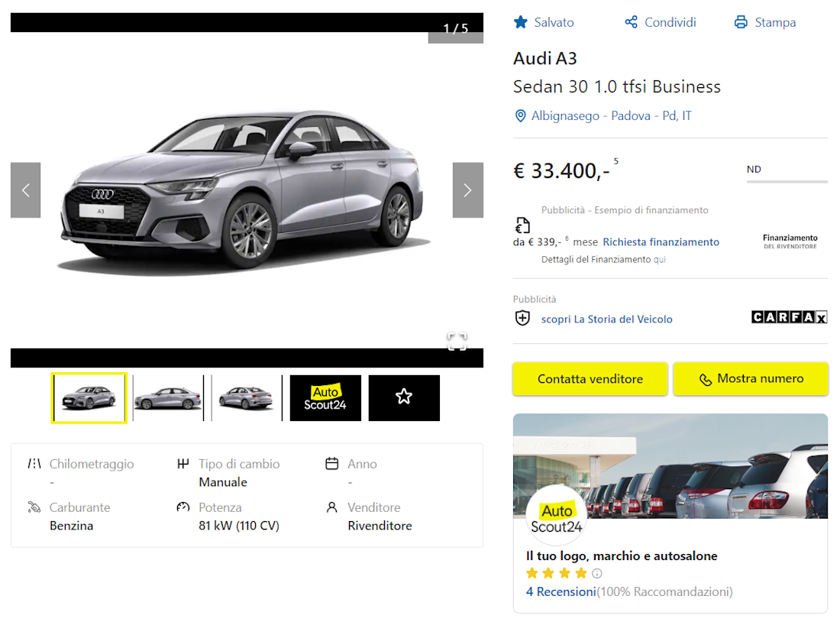This screenshot has width=840, height=622.
Task: Click 'Il tuo logo, marchio e autosalone' heading
Action: point(622,556)
